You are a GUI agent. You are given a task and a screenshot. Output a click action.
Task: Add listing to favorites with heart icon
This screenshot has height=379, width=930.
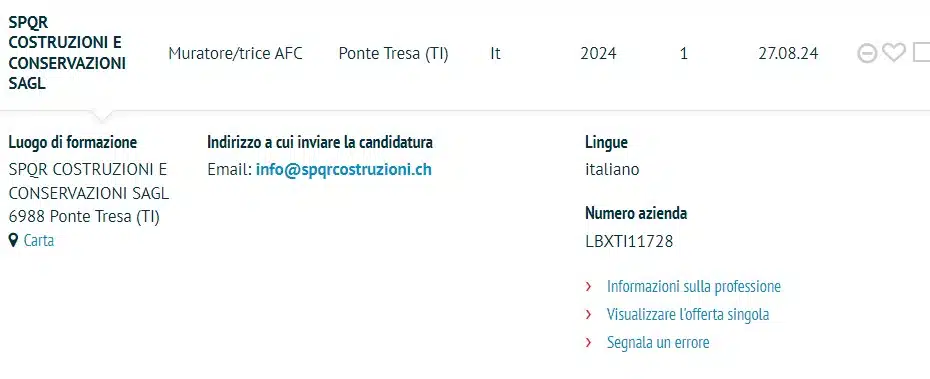893,53
